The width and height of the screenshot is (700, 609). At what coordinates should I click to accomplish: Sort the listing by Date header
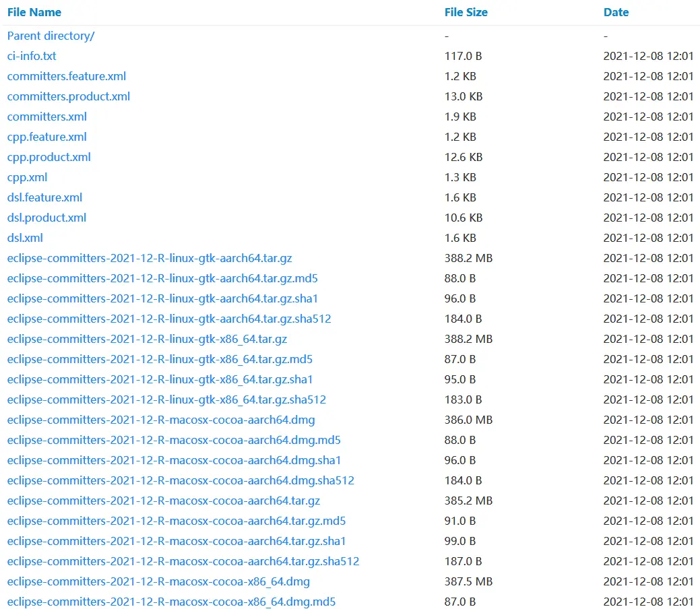tap(616, 12)
